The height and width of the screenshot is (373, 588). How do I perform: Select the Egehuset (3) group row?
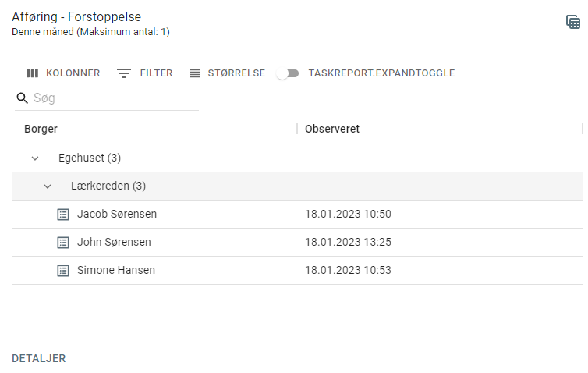(297, 158)
